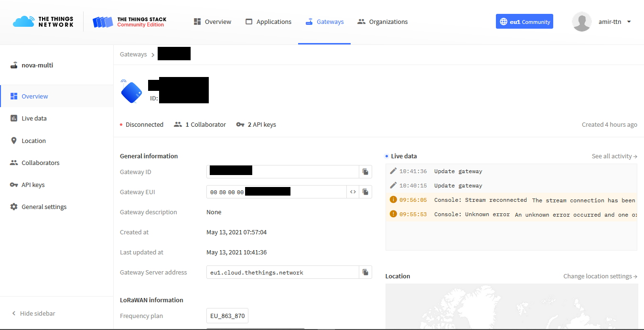
Task: Go to top Overview navigation item
Action: tap(212, 22)
